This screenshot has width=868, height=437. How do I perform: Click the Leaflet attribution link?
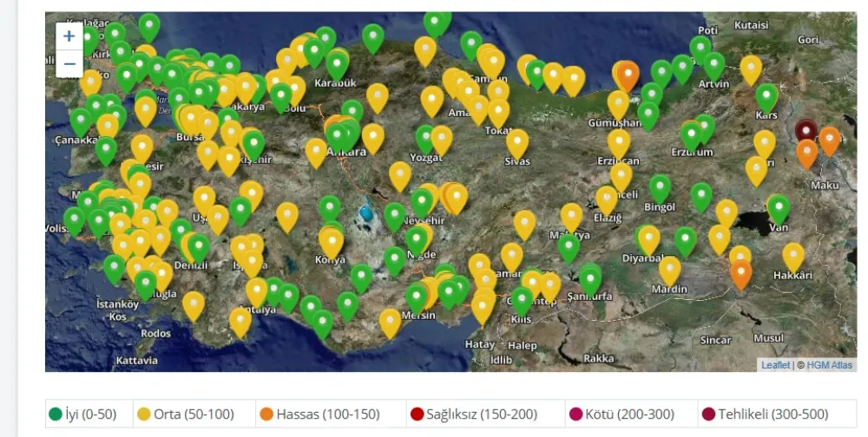pyautogui.click(x=776, y=365)
